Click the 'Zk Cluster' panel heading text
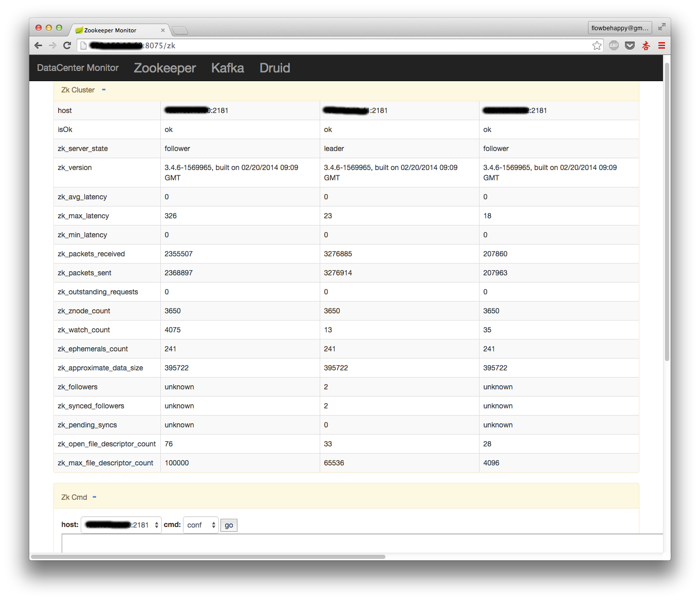Viewport: 700px width, 601px height. [78, 90]
